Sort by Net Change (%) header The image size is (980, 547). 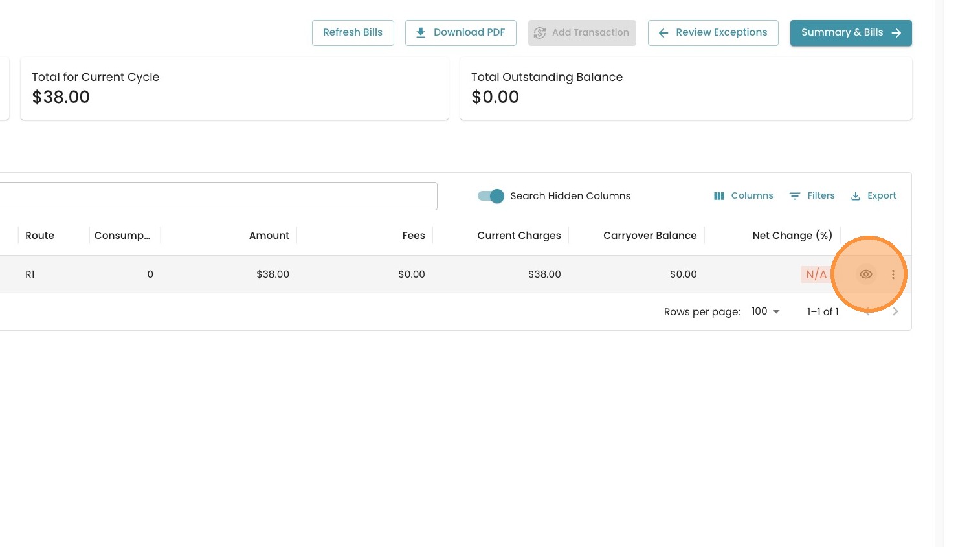tap(792, 236)
